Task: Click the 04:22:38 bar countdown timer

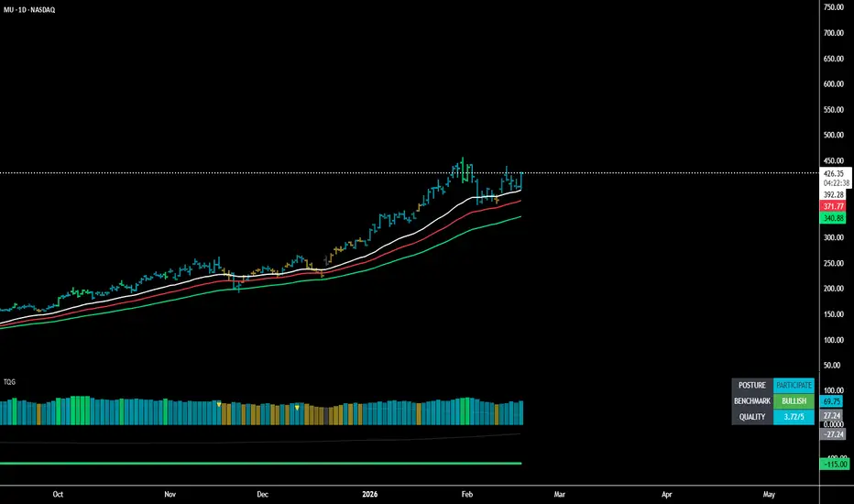Action: [x=836, y=183]
